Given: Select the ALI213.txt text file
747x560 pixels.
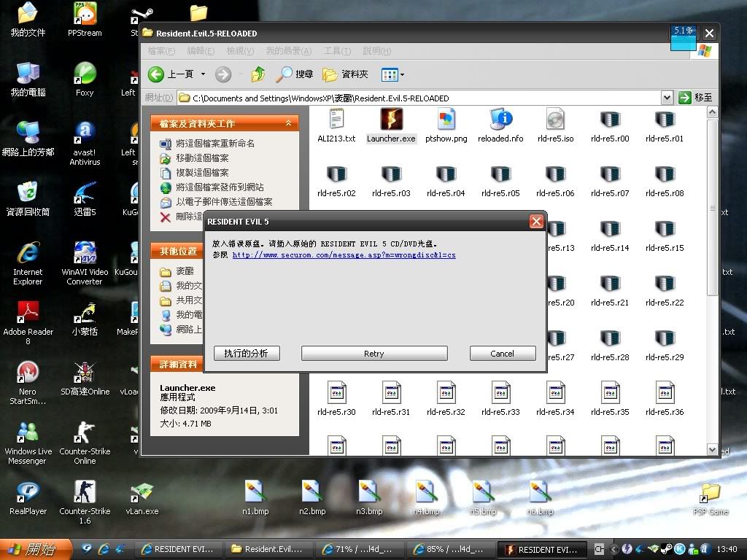Looking at the screenshot, I should point(336,120).
